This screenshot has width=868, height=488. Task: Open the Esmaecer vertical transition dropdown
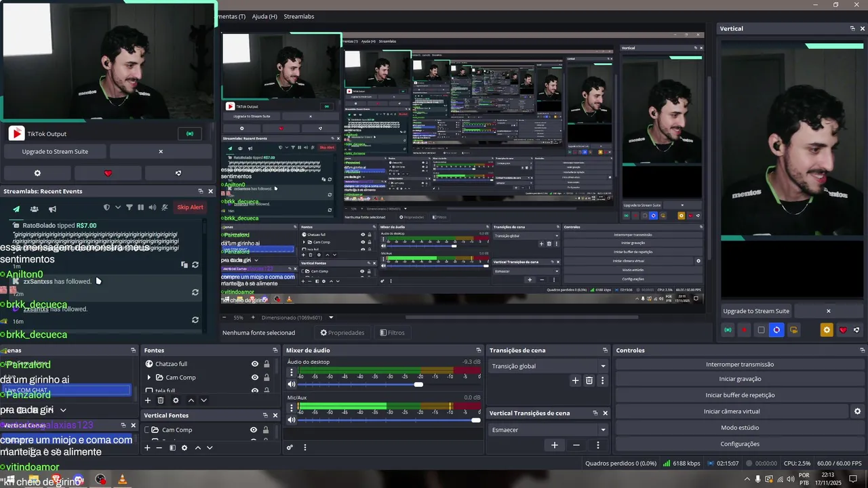click(549, 430)
